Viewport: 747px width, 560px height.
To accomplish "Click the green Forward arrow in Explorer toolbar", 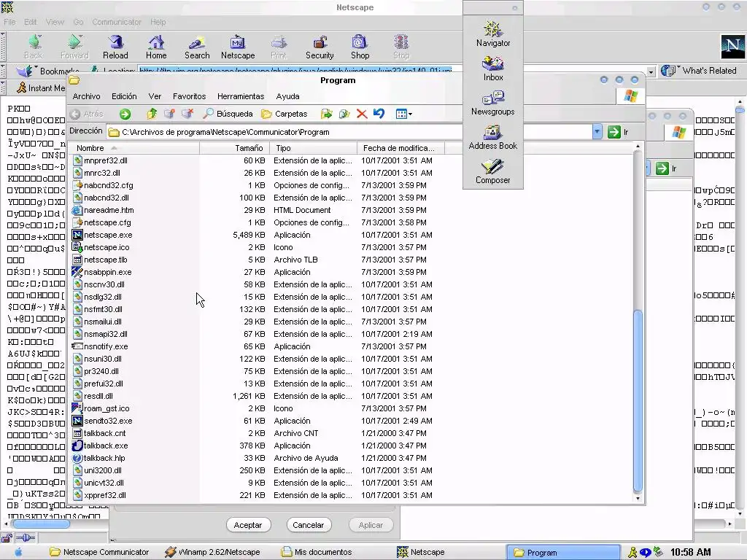I will click(125, 114).
